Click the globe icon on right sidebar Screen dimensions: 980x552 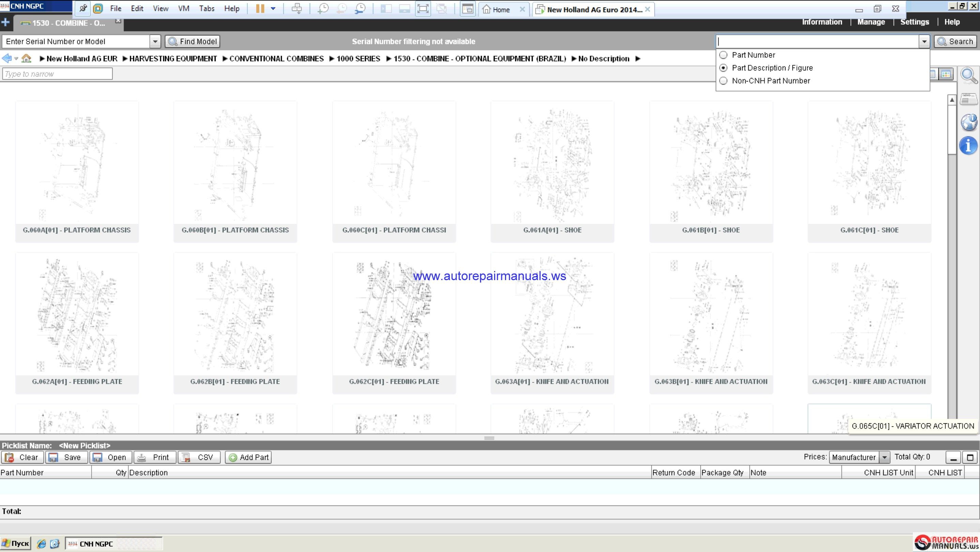point(969,123)
